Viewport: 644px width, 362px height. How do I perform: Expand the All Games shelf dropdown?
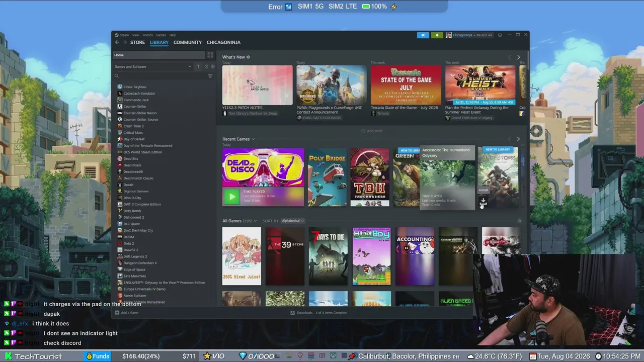[x=255, y=221]
